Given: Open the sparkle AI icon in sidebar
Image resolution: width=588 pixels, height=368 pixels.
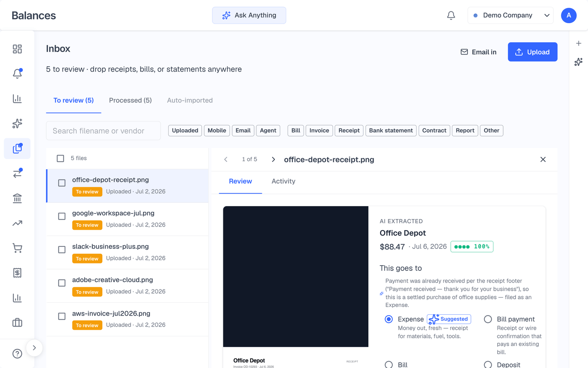Looking at the screenshot, I should pos(17,123).
